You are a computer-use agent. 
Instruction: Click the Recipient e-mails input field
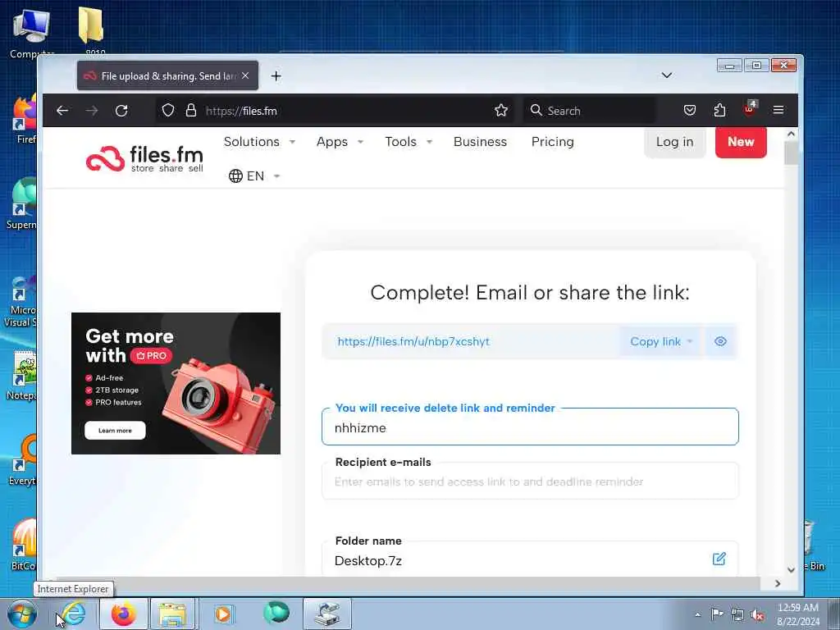[530, 481]
